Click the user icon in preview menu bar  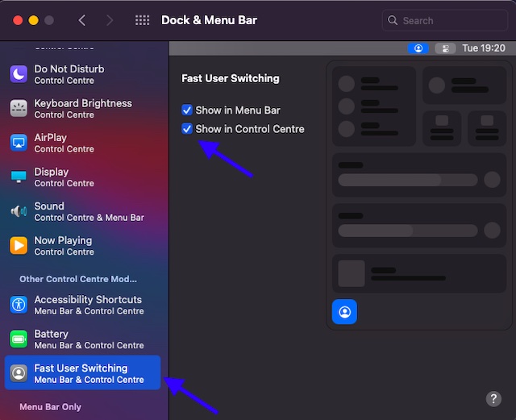[418, 48]
